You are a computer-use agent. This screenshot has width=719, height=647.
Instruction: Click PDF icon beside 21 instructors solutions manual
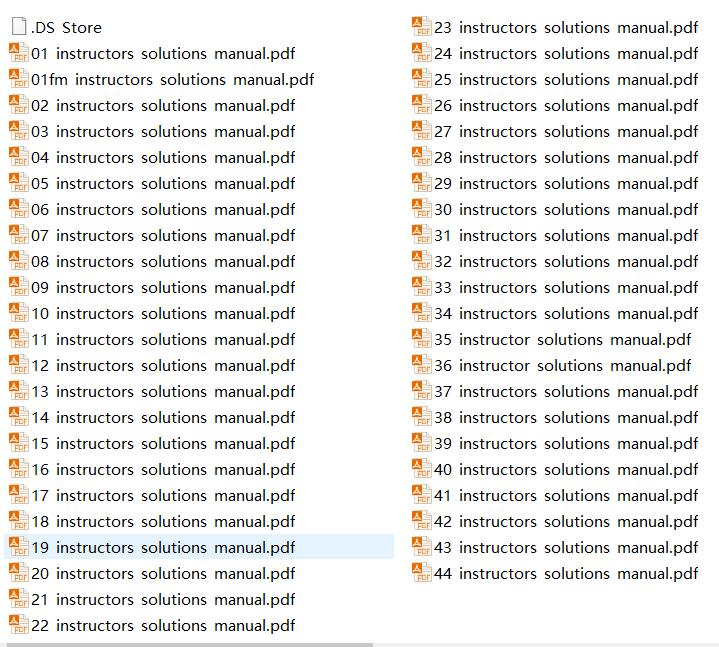coord(19,598)
